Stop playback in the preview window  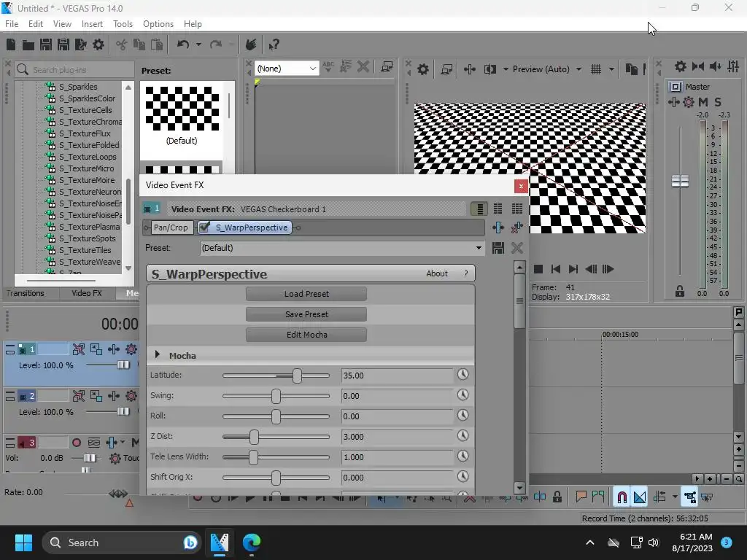(538, 270)
